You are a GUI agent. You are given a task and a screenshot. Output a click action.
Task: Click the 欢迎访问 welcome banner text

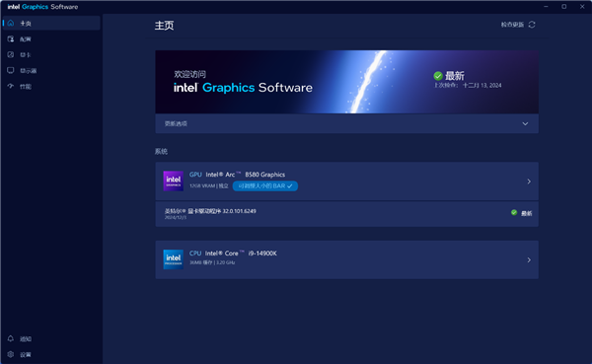[x=189, y=74]
